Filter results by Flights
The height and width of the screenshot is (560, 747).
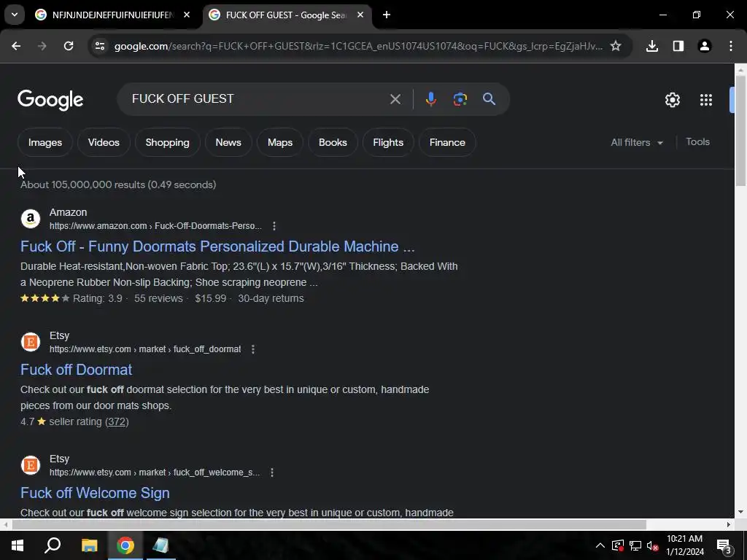[x=388, y=142]
